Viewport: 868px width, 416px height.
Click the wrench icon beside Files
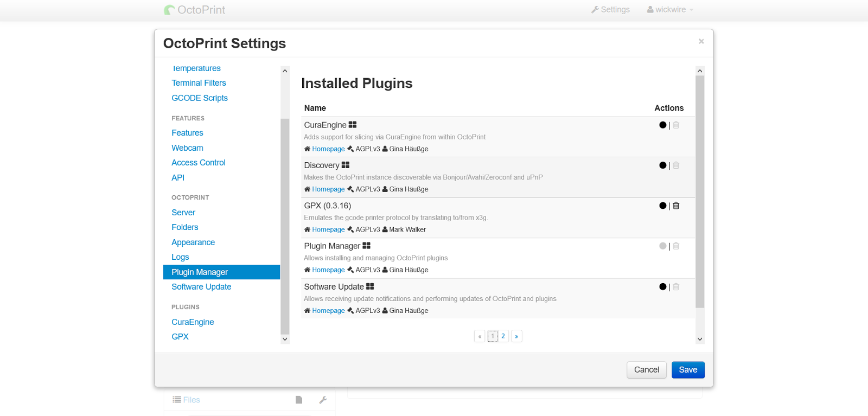323,400
